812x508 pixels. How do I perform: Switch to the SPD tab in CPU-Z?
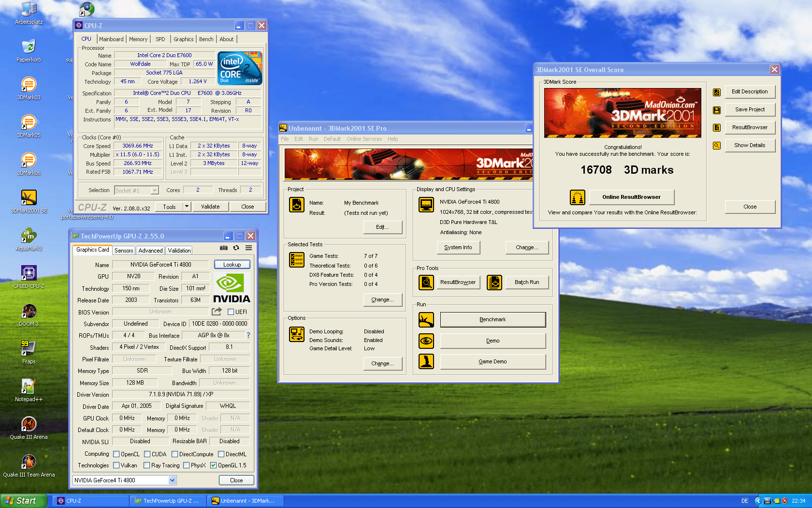pos(160,39)
